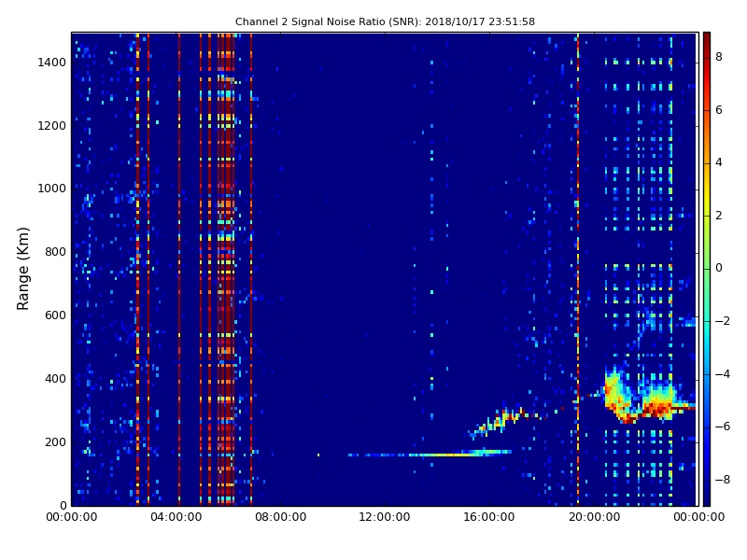The height and width of the screenshot is (560, 747).
Task: Click the 1000 range tick label
Action: (x=52, y=189)
